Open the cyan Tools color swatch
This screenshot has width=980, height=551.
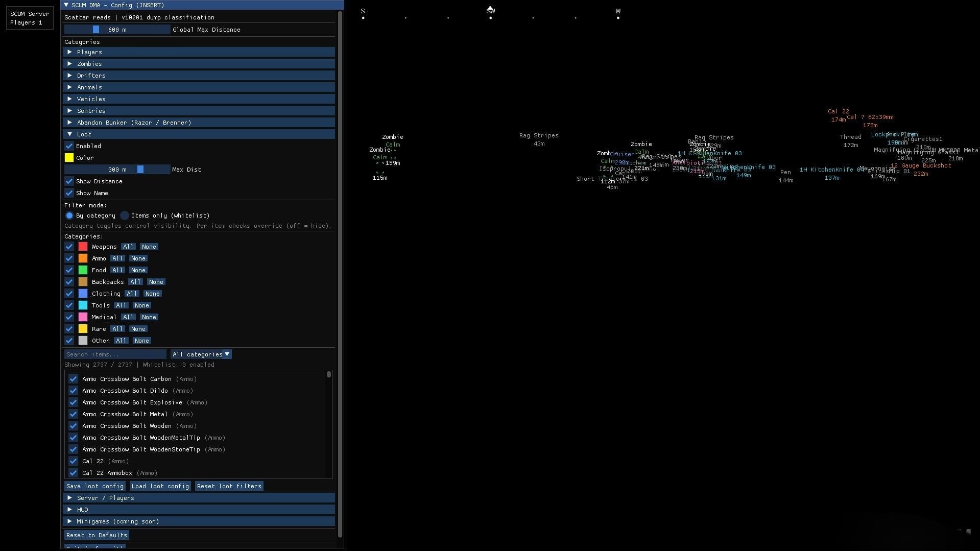click(83, 305)
